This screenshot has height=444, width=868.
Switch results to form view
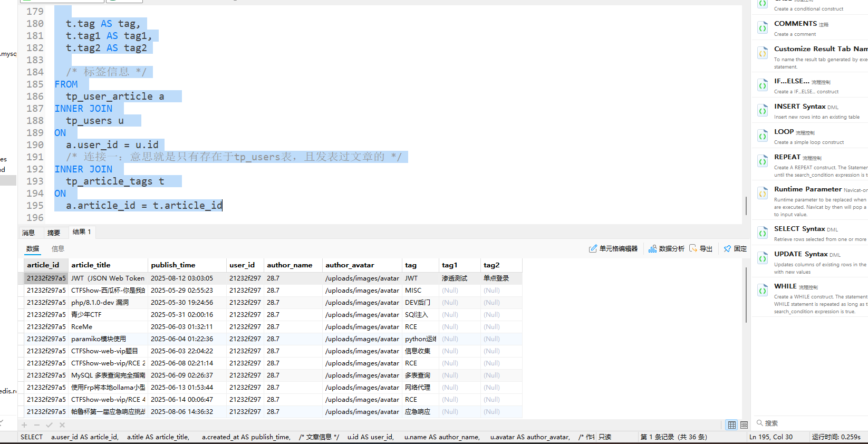pyautogui.click(x=744, y=425)
